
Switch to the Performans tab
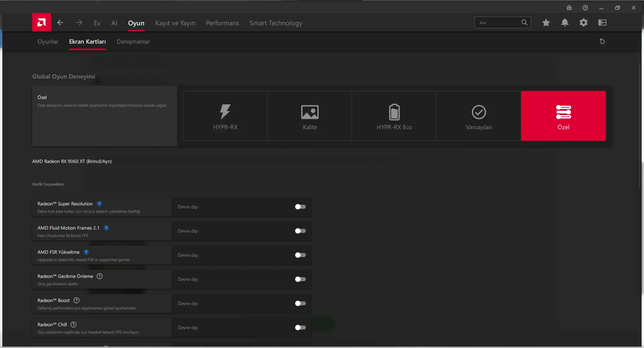[222, 23]
